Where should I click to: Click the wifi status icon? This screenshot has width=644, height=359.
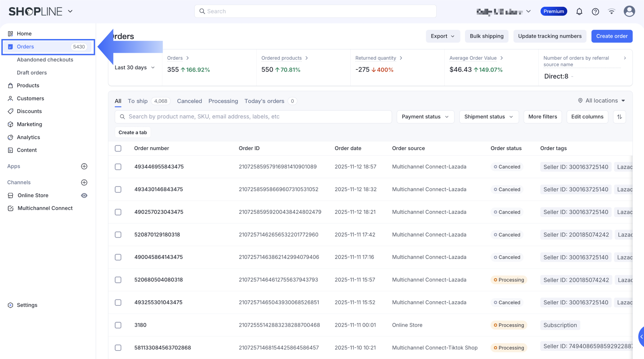point(611,11)
